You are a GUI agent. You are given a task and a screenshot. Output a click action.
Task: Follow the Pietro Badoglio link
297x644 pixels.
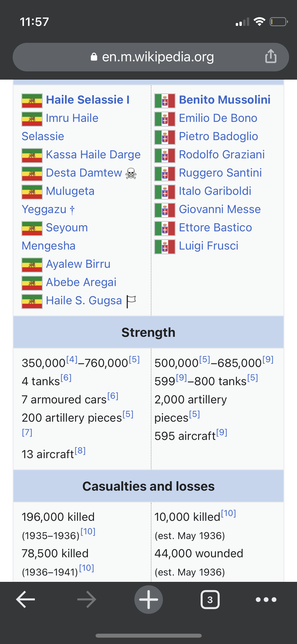pyautogui.click(x=218, y=136)
